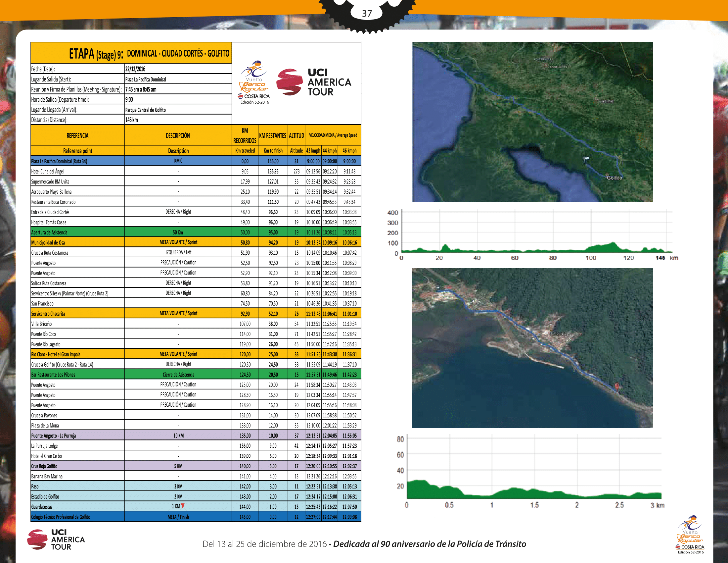This screenshot has height=563, width=728.
Task: Click the red finish pin on the Golfito map
Action: [617, 386]
